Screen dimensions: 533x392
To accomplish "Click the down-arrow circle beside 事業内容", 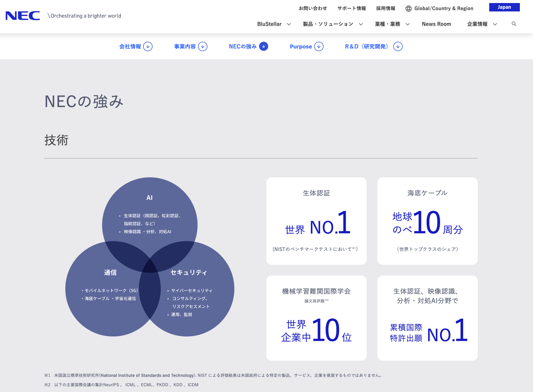I will 203,46.
